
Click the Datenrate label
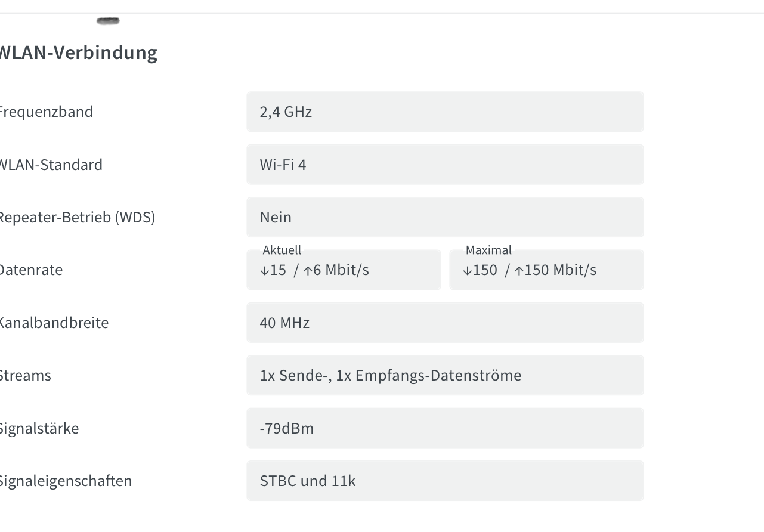coord(31,270)
